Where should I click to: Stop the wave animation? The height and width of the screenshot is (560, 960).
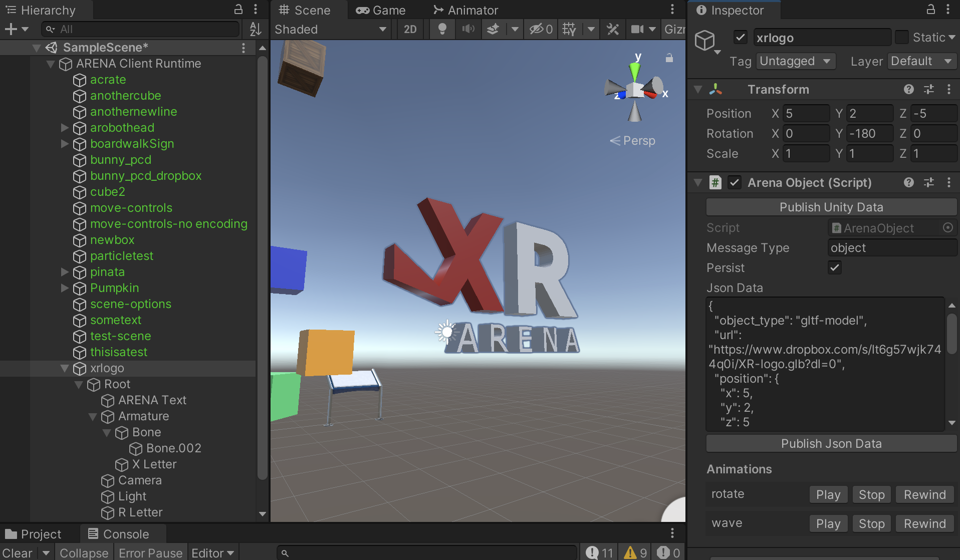click(871, 523)
